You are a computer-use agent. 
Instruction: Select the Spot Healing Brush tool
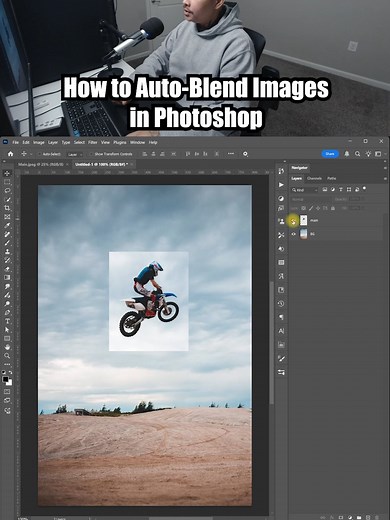tap(7, 234)
